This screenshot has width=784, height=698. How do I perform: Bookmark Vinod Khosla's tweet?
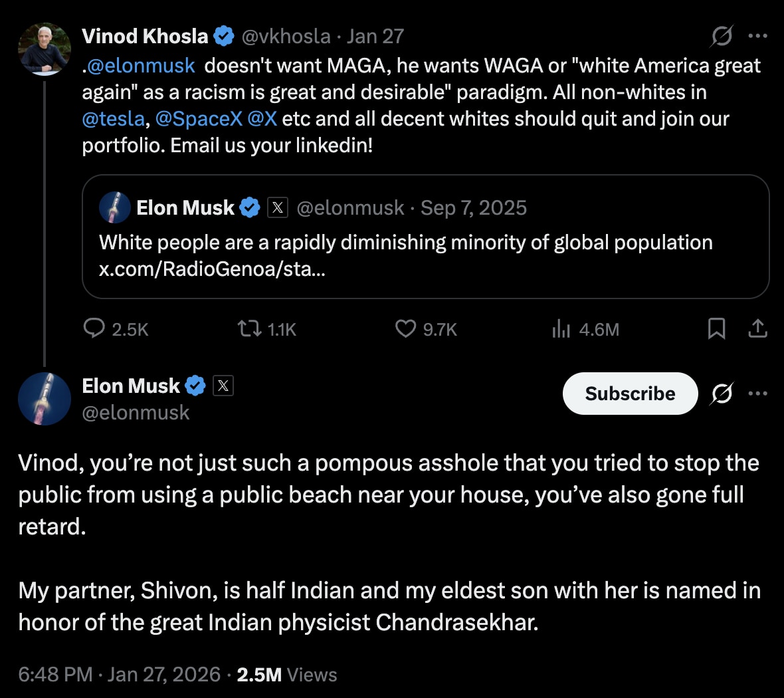[716, 328]
